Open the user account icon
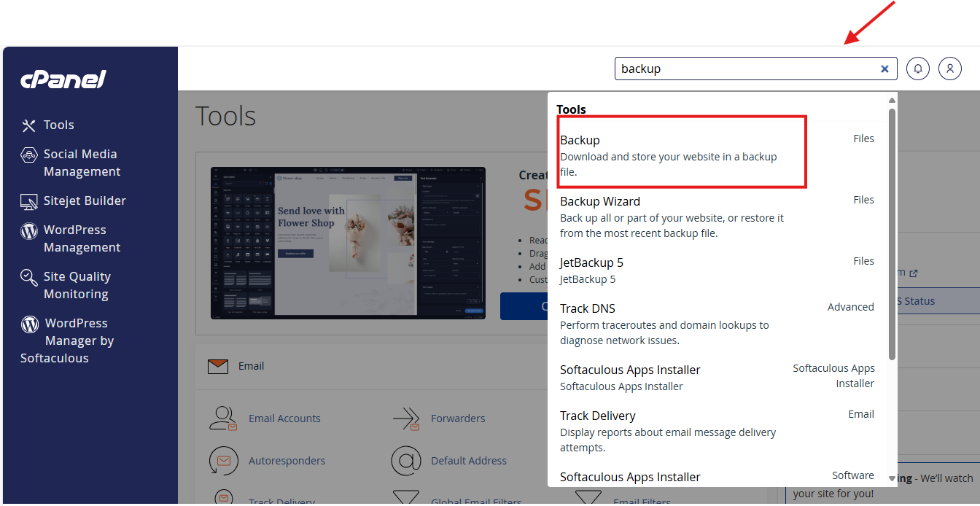The height and width of the screenshot is (506, 980). coord(950,69)
